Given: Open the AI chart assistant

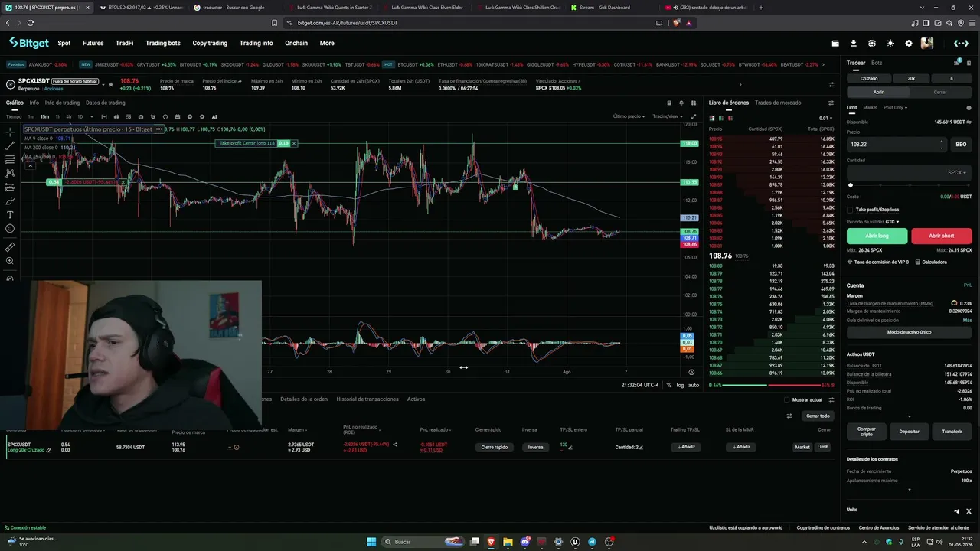Looking at the screenshot, I should pos(214,117).
